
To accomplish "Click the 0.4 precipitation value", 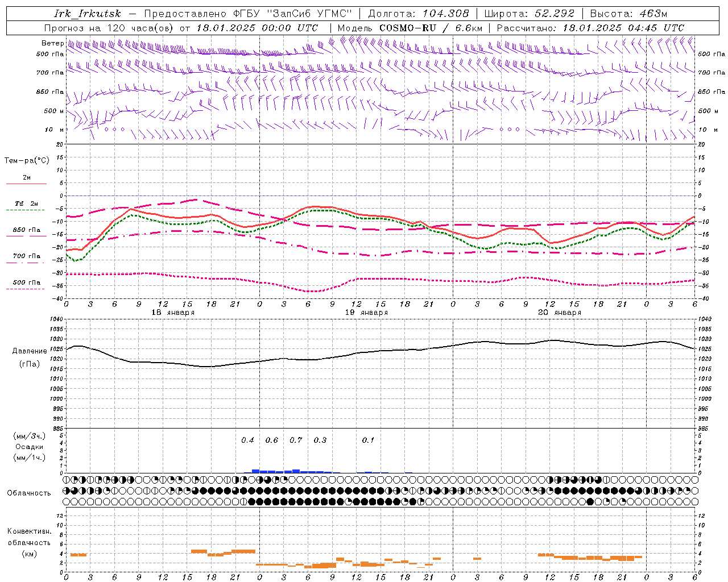I will (x=247, y=440).
